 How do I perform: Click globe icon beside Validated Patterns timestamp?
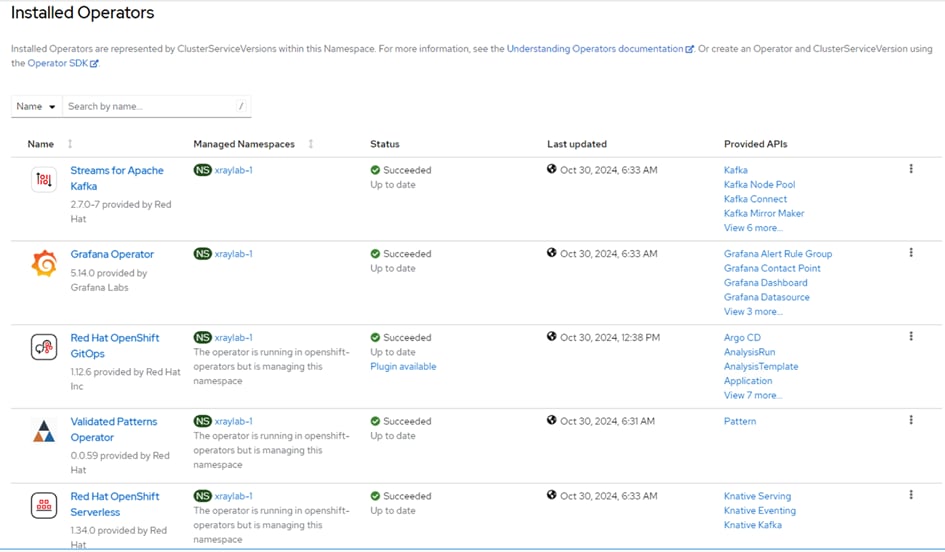[551, 420]
